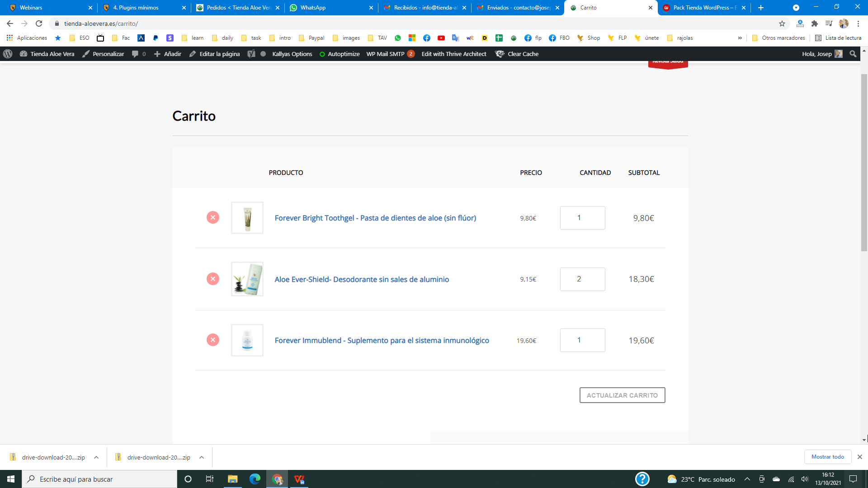Remove Forever Bright Toothgel from cart
The width and height of the screenshot is (868, 488).
213,218
